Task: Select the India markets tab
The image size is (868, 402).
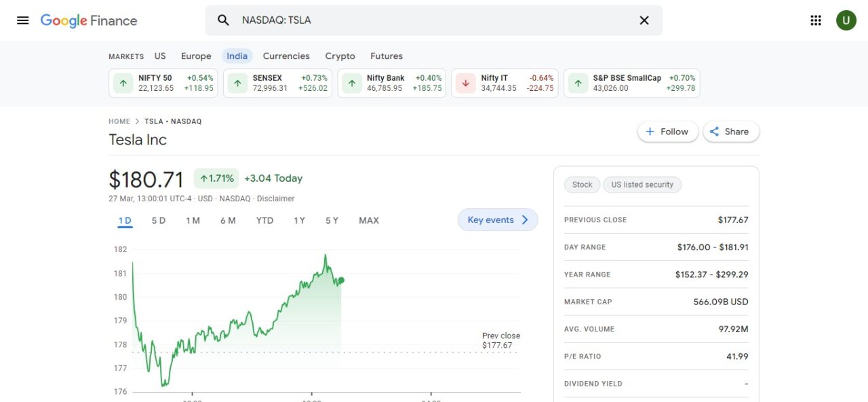Action: pyautogui.click(x=237, y=56)
